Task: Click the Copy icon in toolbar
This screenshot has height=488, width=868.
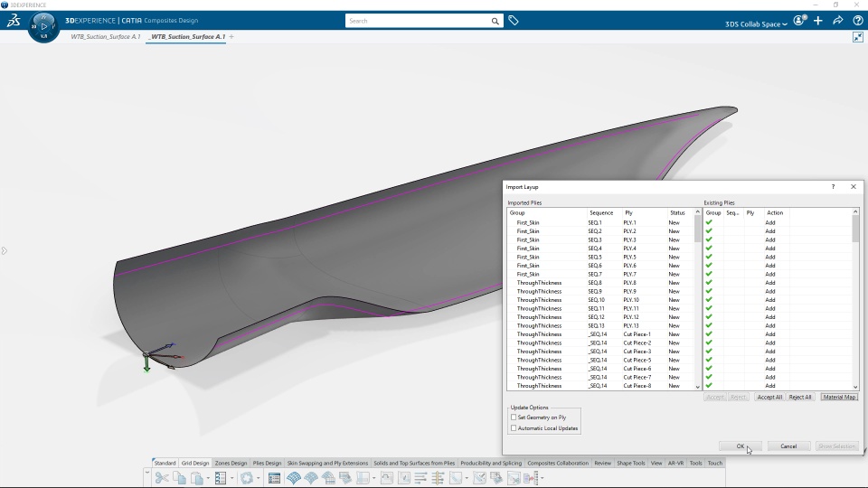Action: (x=179, y=478)
